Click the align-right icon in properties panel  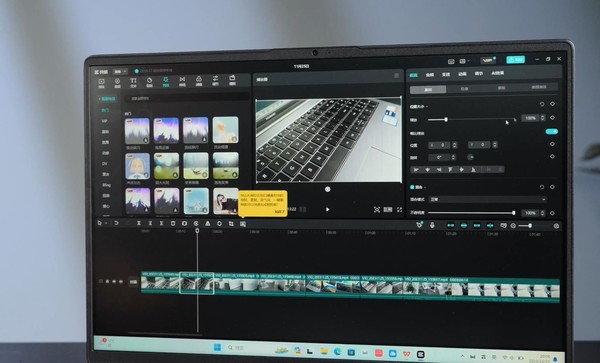pyautogui.click(x=439, y=169)
